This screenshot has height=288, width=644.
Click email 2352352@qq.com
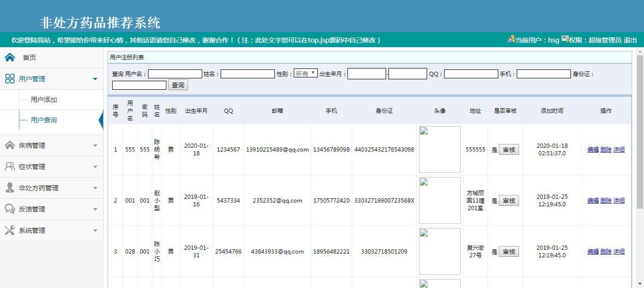click(x=277, y=201)
